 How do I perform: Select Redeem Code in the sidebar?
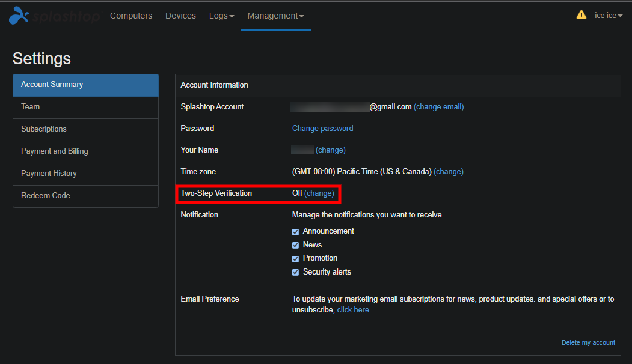(x=85, y=196)
